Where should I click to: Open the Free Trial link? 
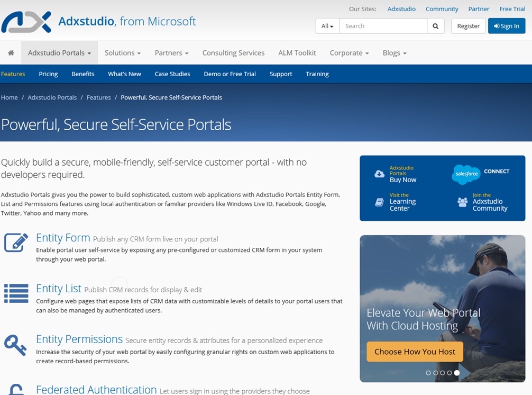(x=512, y=8)
